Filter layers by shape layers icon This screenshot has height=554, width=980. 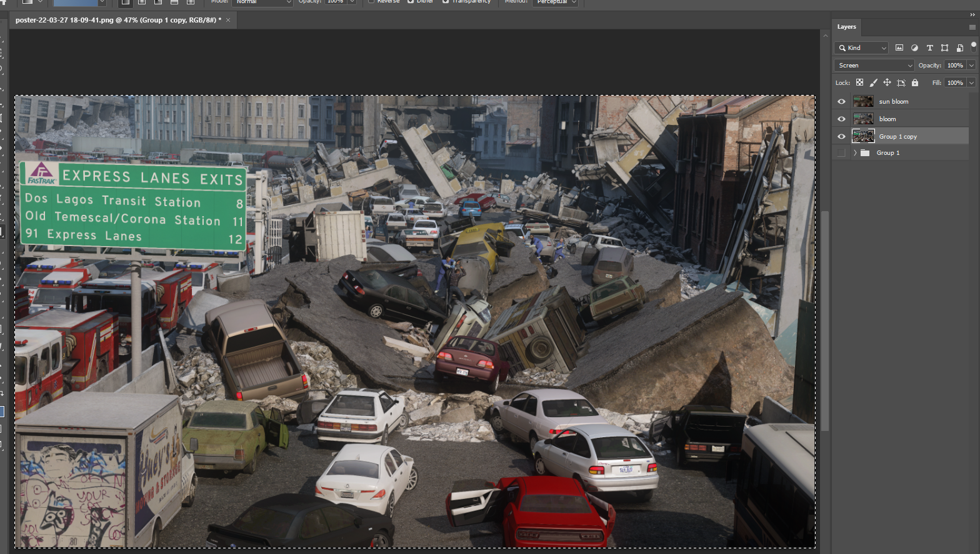point(944,47)
